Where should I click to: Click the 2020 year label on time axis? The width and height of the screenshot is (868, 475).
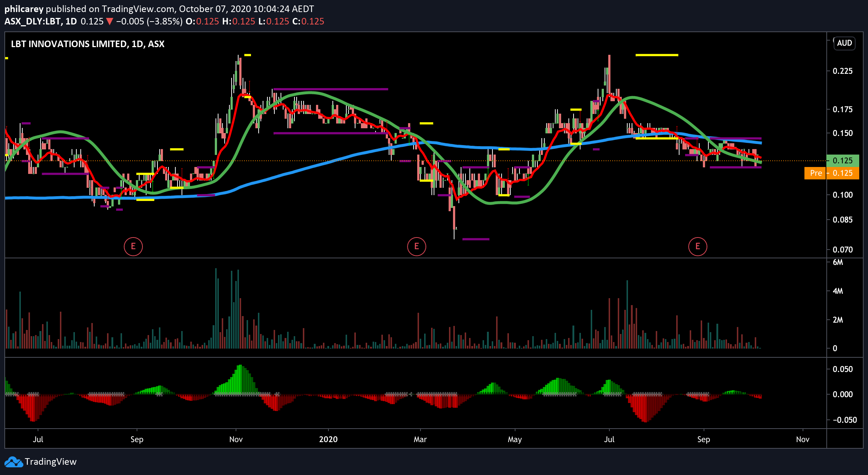pyautogui.click(x=328, y=440)
